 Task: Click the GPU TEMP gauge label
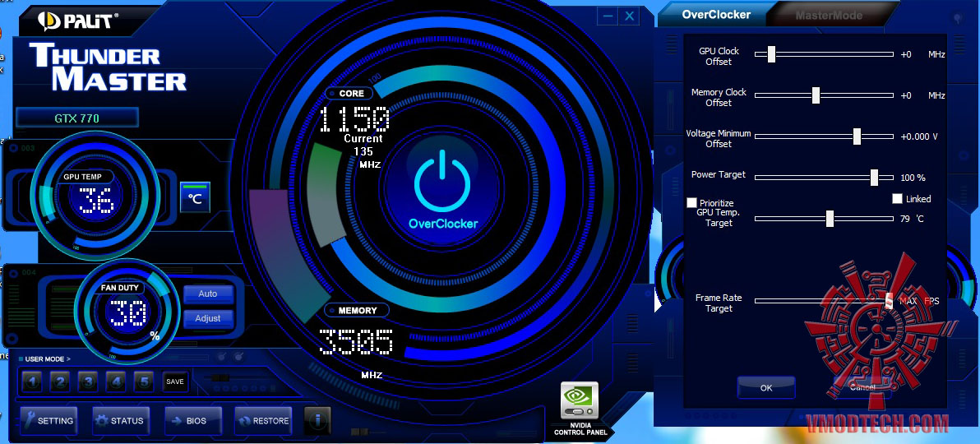pos(85,177)
